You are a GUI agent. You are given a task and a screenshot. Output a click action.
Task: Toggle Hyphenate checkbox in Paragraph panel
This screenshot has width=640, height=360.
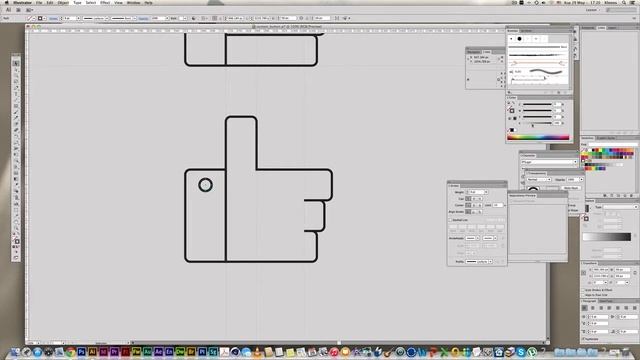(583, 339)
